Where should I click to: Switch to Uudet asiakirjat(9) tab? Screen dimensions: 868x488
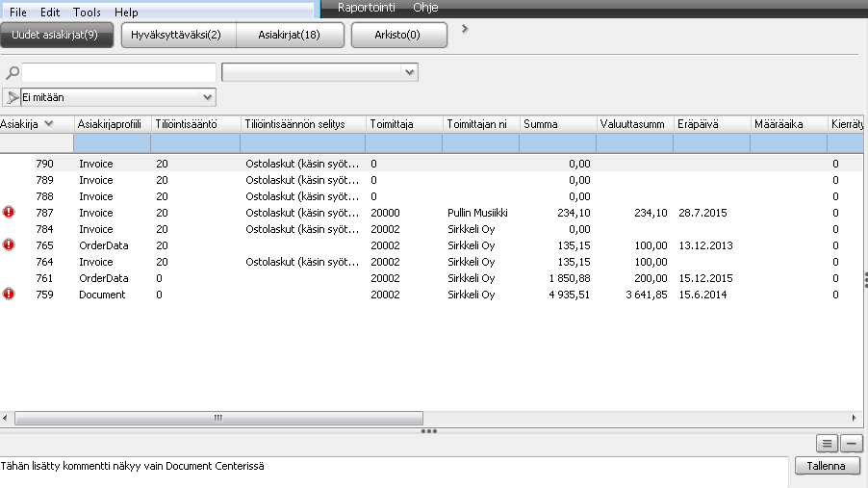coord(57,35)
